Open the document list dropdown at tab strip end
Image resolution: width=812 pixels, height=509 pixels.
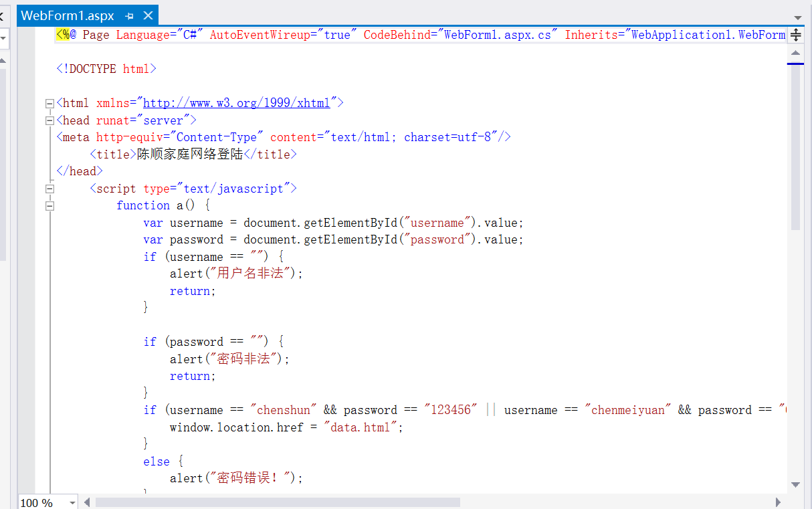tap(798, 17)
